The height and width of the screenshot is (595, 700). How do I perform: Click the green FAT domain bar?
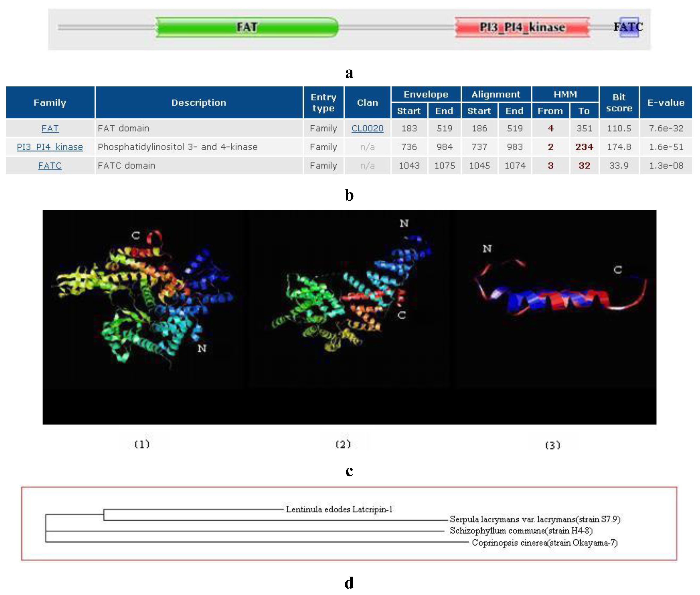[246, 27]
